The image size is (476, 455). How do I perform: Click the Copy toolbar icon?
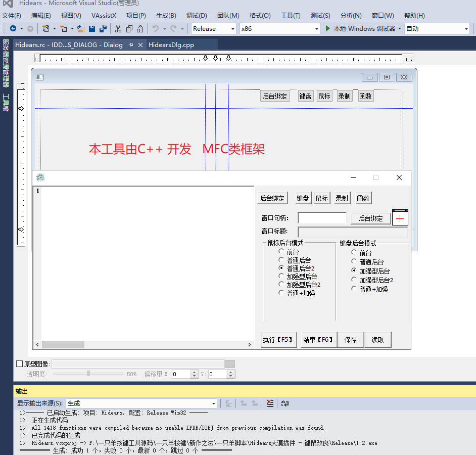coord(130,29)
